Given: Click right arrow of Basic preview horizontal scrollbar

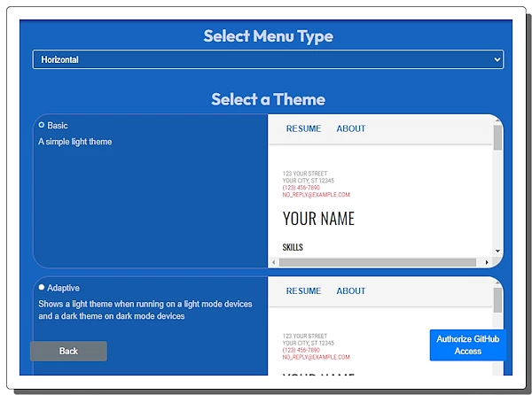Looking at the screenshot, I should (487, 262).
